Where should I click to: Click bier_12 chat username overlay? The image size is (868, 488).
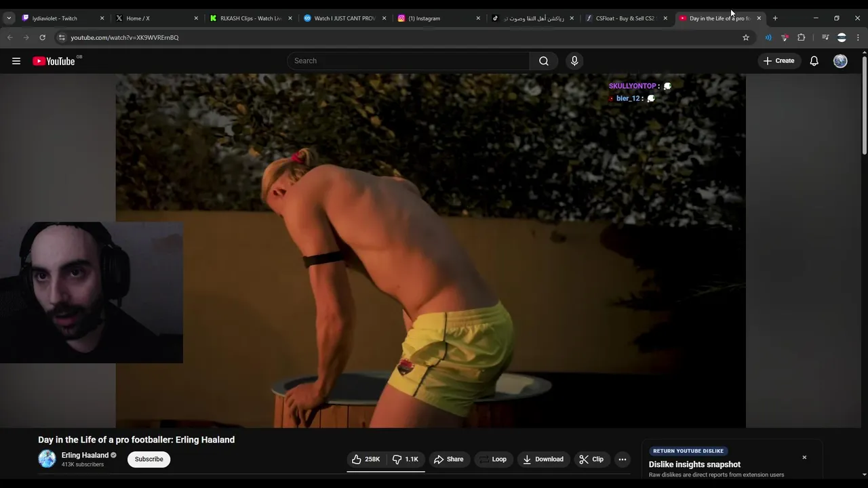pos(628,98)
